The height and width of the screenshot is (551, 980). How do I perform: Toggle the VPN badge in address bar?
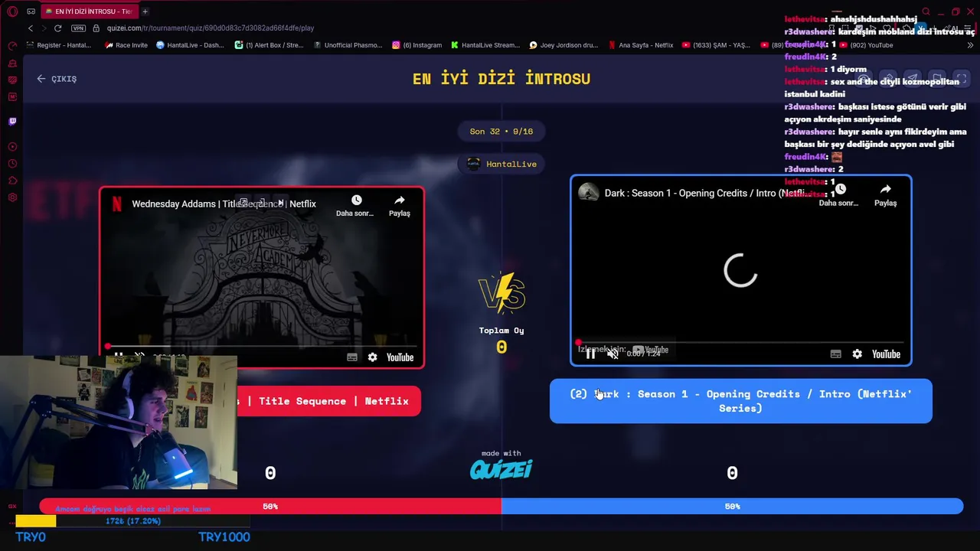(x=78, y=28)
